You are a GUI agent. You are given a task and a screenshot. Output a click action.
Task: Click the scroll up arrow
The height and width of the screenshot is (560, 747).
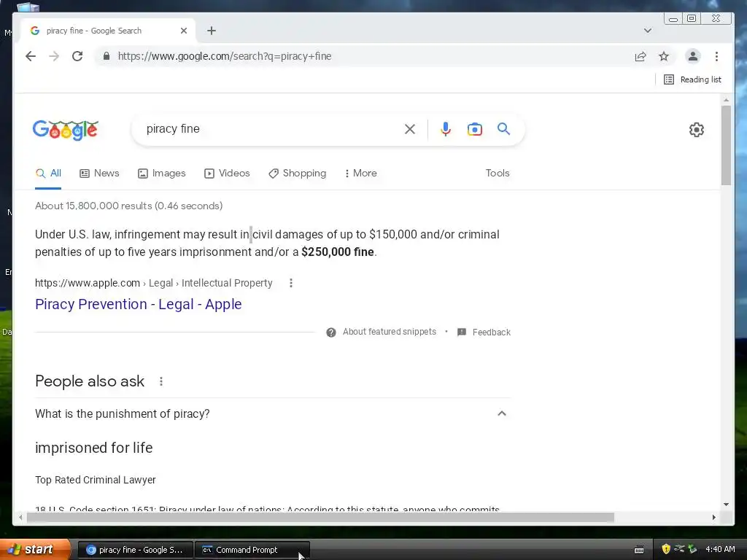click(x=726, y=101)
